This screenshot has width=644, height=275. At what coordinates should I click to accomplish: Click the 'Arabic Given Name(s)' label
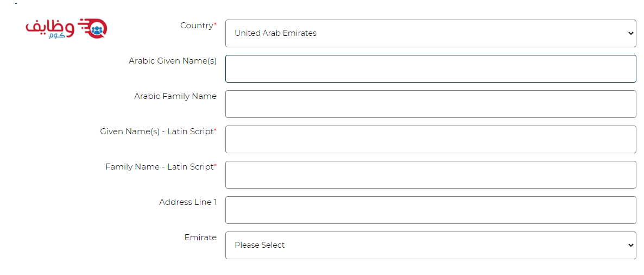pos(173,61)
